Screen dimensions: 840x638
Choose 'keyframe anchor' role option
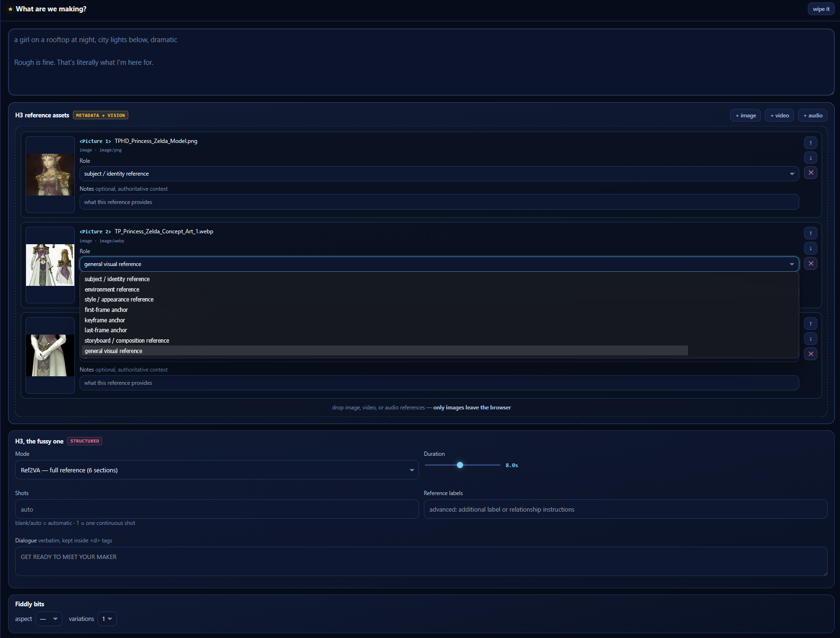pos(384,320)
